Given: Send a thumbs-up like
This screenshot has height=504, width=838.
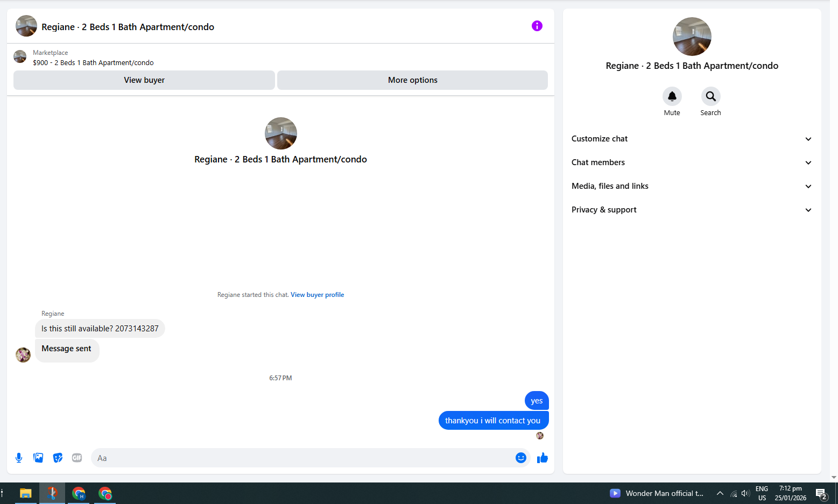Looking at the screenshot, I should 542,458.
